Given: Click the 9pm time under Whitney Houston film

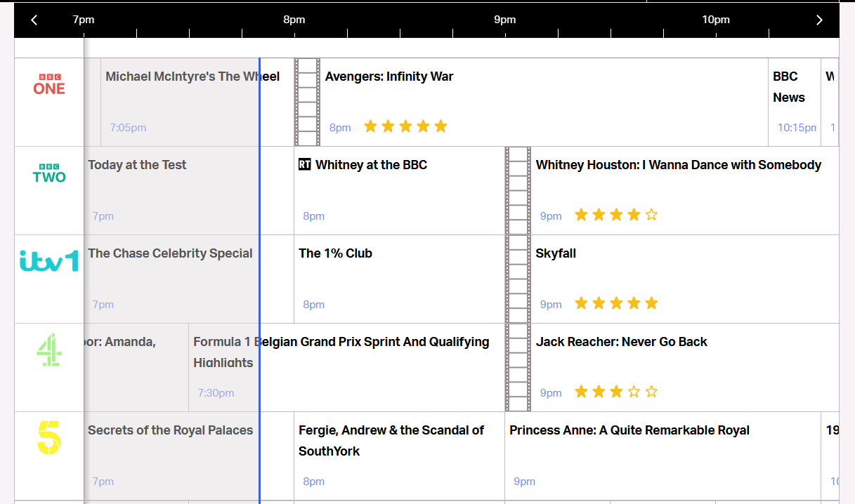Looking at the screenshot, I should point(551,216).
